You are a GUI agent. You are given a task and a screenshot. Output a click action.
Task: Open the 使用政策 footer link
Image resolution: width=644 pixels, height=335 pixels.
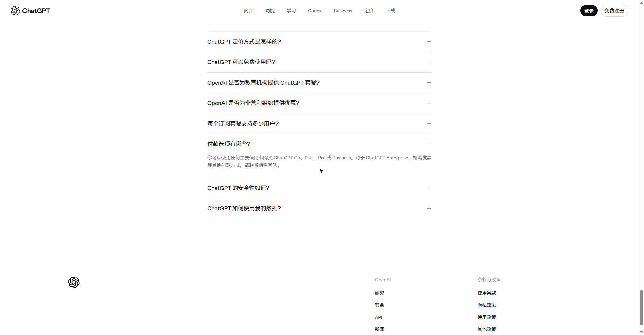pyautogui.click(x=487, y=317)
